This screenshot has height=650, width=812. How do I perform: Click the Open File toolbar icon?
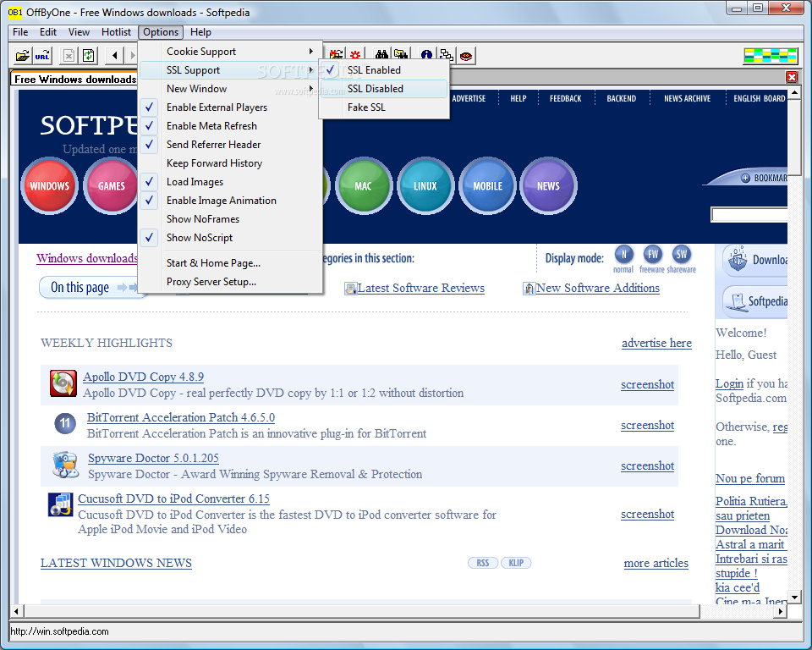(x=22, y=55)
